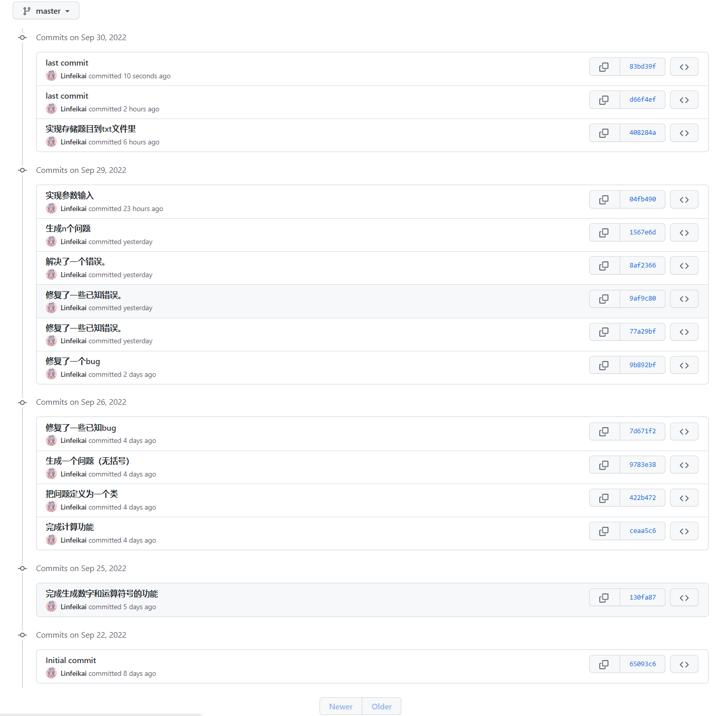Viewport: 728px width, 716px height.
Task: Copy full SHA for commit 1567e6d
Action: [x=604, y=232]
